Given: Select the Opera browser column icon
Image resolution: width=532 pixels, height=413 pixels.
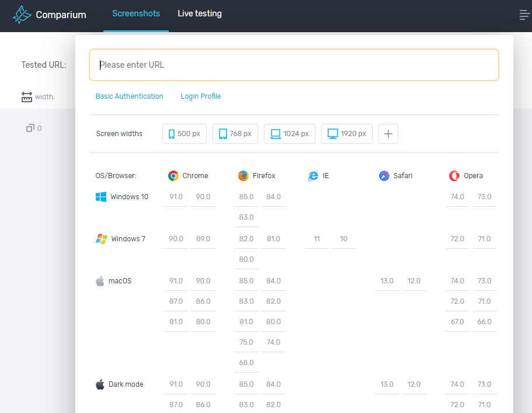Looking at the screenshot, I should [454, 176].
